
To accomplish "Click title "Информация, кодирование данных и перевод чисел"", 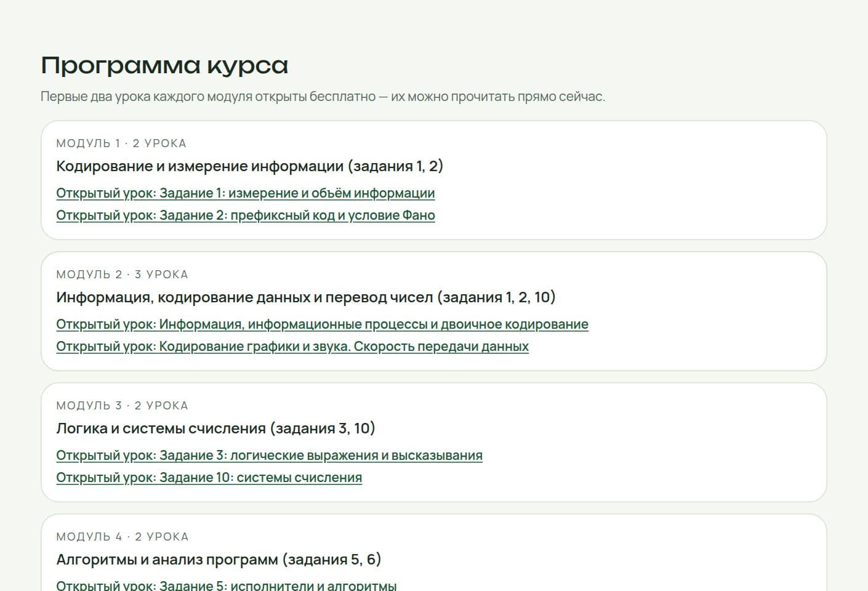I will (244, 297).
